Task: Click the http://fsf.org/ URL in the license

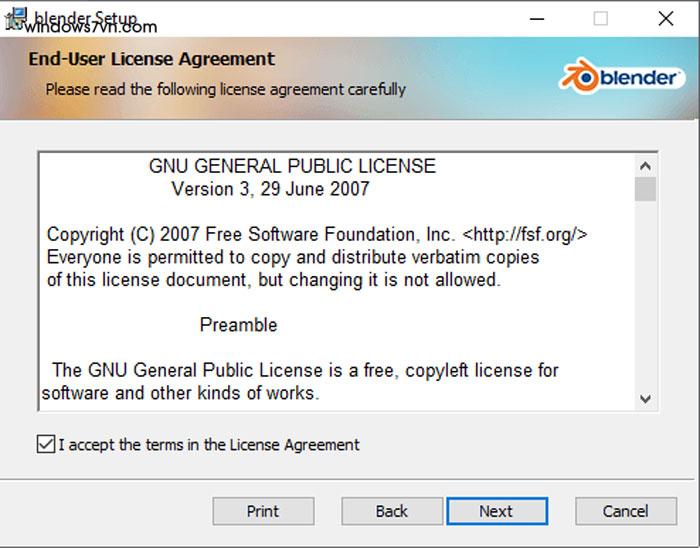Action: click(x=524, y=235)
